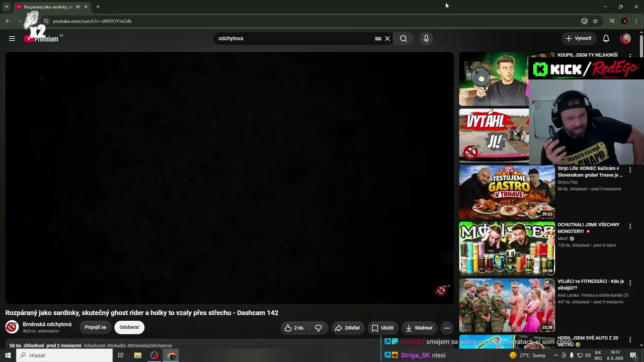Open the Windows Start menu

pyautogui.click(x=8, y=355)
